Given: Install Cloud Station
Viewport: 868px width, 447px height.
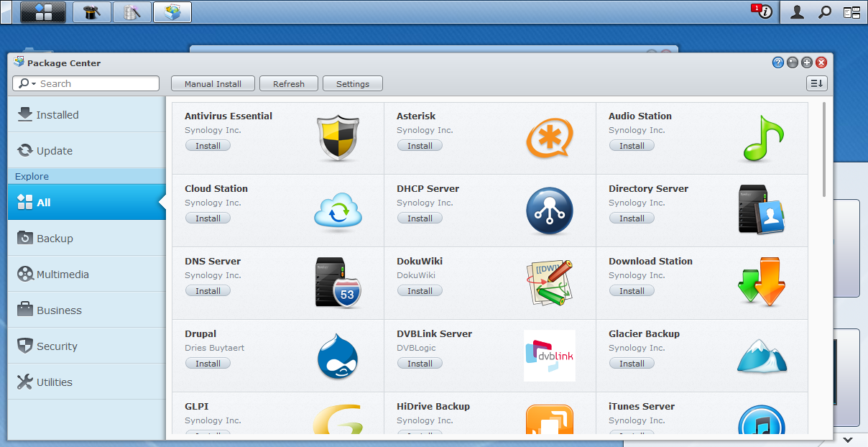Looking at the screenshot, I should point(208,218).
